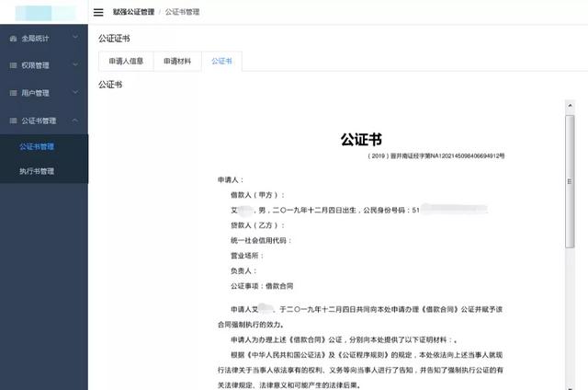Select the 公证书 tab

(x=221, y=61)
